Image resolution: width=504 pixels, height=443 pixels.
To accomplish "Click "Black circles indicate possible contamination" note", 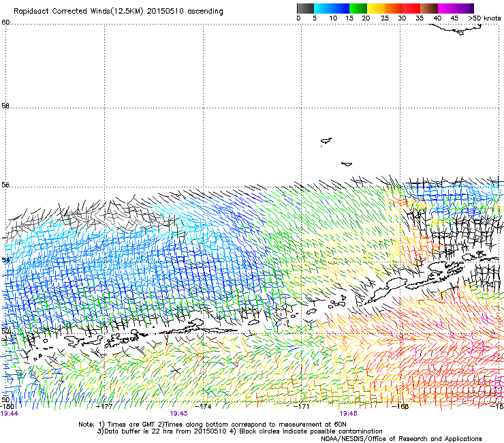I will tap(311, 431).
